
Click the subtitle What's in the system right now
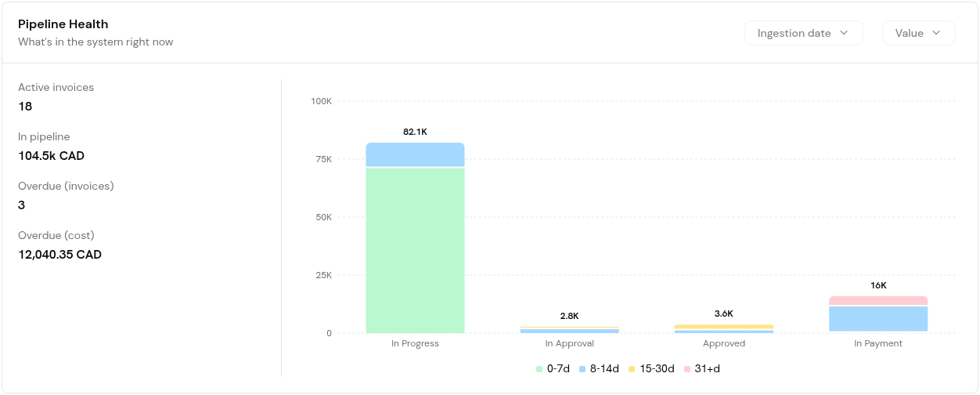point(95,42)
